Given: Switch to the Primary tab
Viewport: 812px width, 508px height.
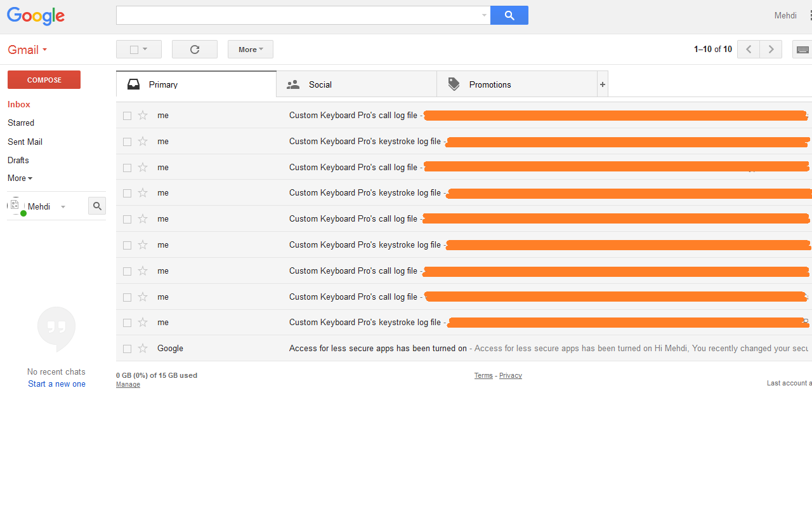Looking at the screenshot, I should click(x=196, y=84).
